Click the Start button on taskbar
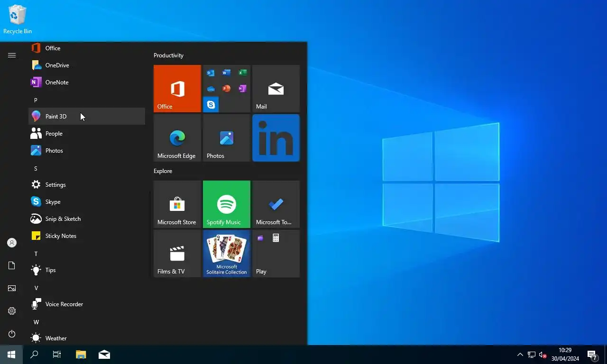 tap(11, 355)
